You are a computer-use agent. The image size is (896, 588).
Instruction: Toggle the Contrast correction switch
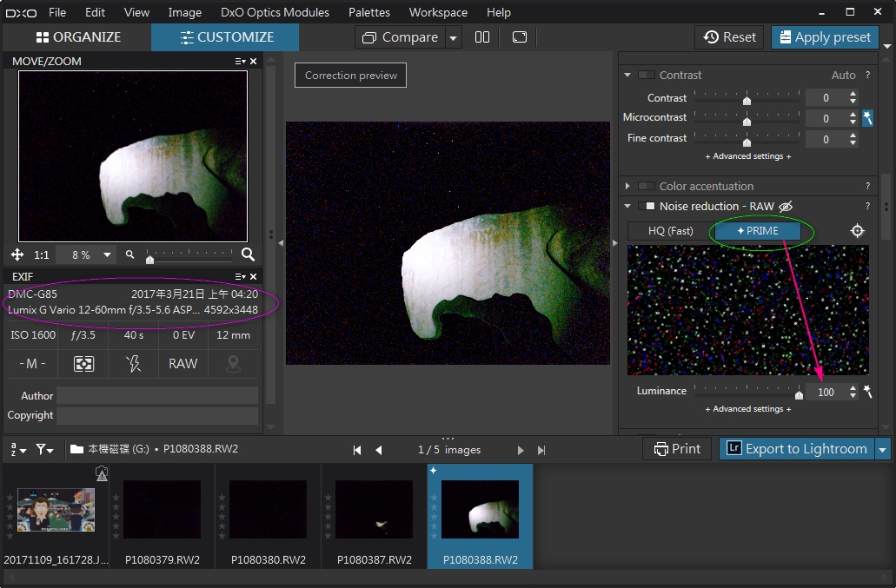point(647,75)
